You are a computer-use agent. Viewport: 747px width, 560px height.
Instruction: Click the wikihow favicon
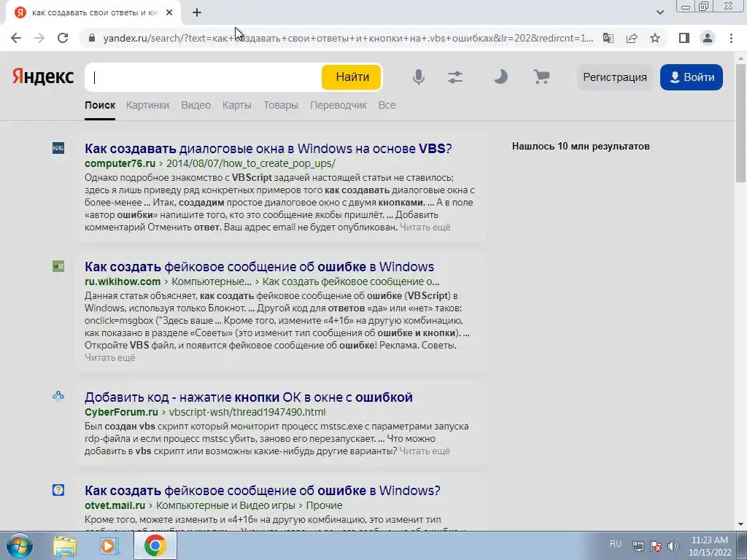[x=58, y=266]
